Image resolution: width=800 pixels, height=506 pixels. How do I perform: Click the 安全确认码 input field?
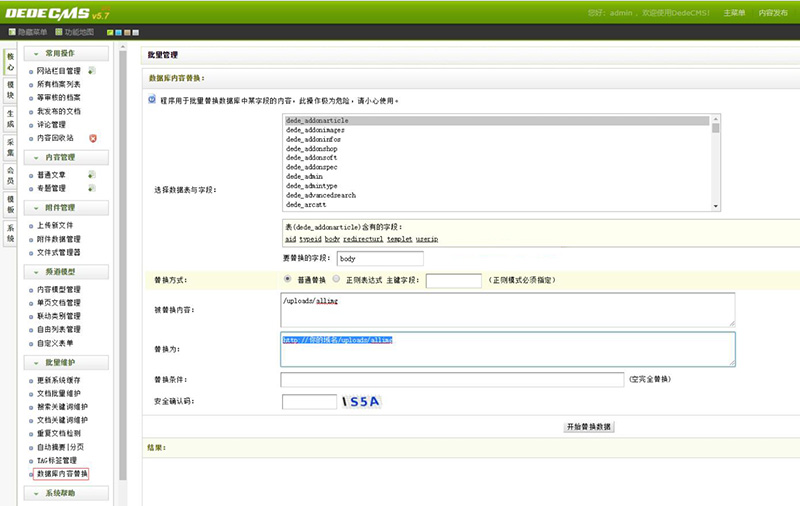click(x=309, y=402)
